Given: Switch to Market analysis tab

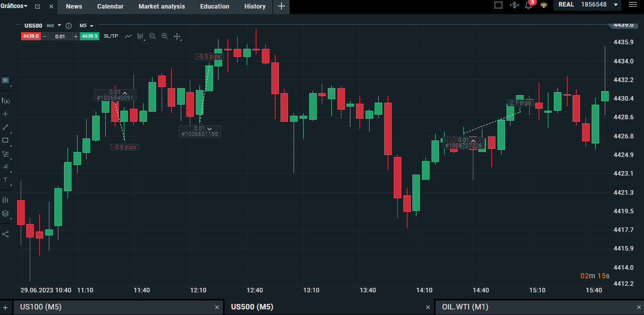Looking at the screenshot, I should [x=162, y=7].
